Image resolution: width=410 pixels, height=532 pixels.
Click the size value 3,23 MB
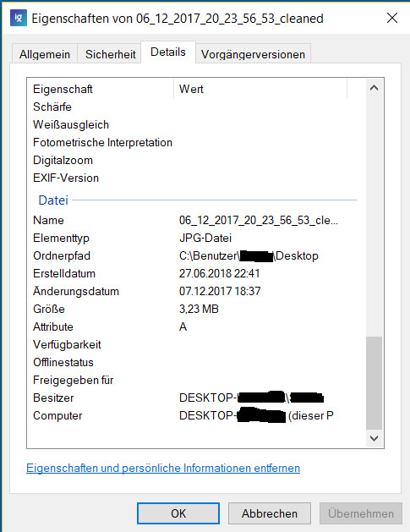199,309
